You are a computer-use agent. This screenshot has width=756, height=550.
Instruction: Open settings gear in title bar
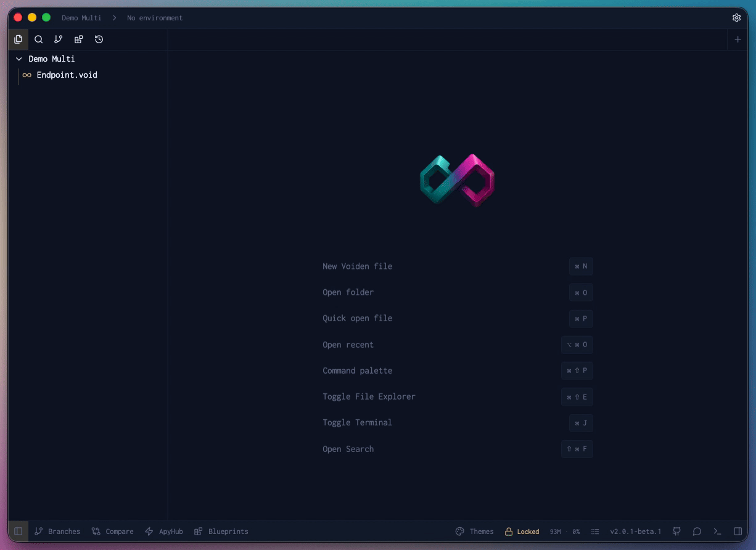(x=736, y=18)
